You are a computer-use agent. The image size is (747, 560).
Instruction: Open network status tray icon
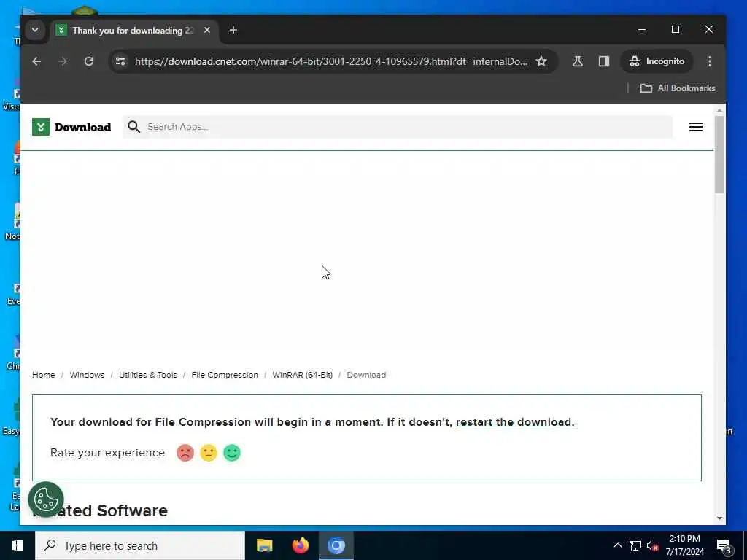coord(635,545)
